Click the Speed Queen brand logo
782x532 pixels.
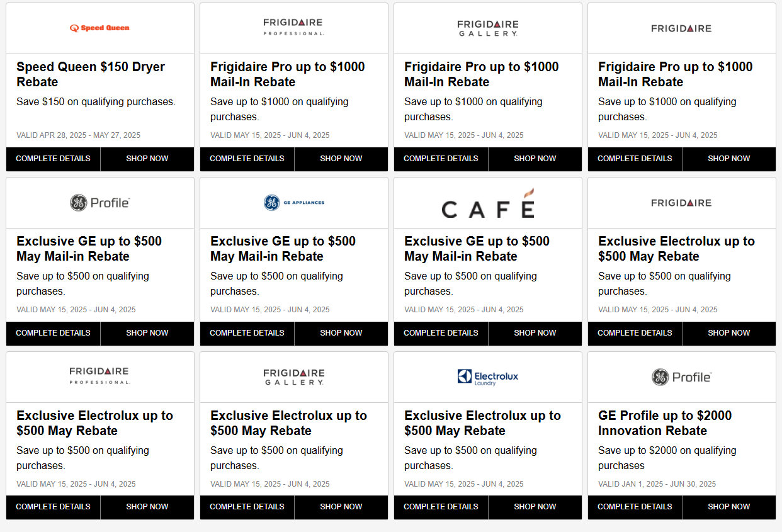pyautogui.click(x=99, y=28)
